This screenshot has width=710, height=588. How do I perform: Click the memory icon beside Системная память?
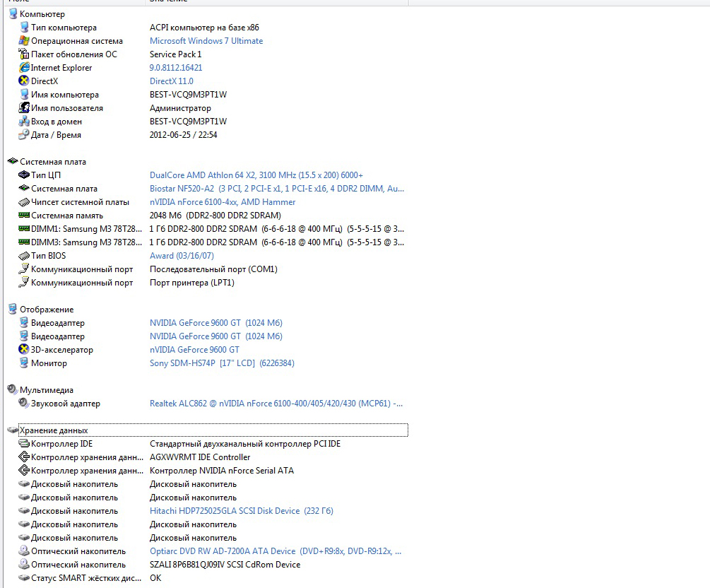click(24, 215)
